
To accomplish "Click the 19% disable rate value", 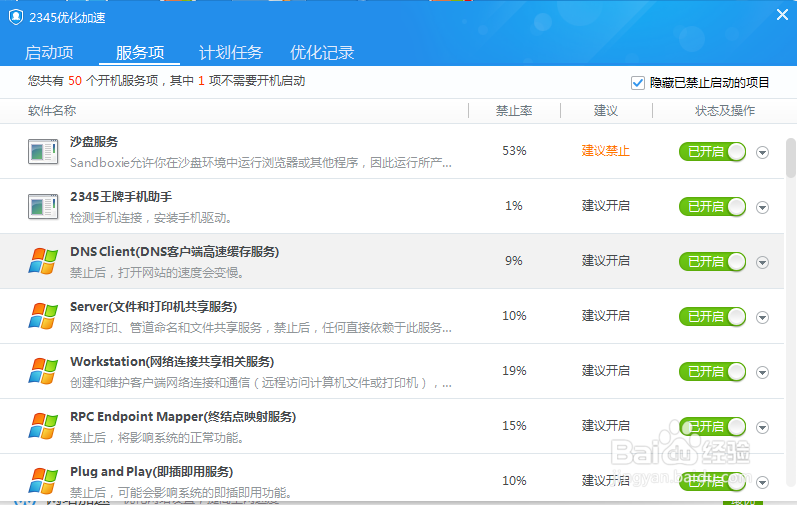I will coord(514,371).
